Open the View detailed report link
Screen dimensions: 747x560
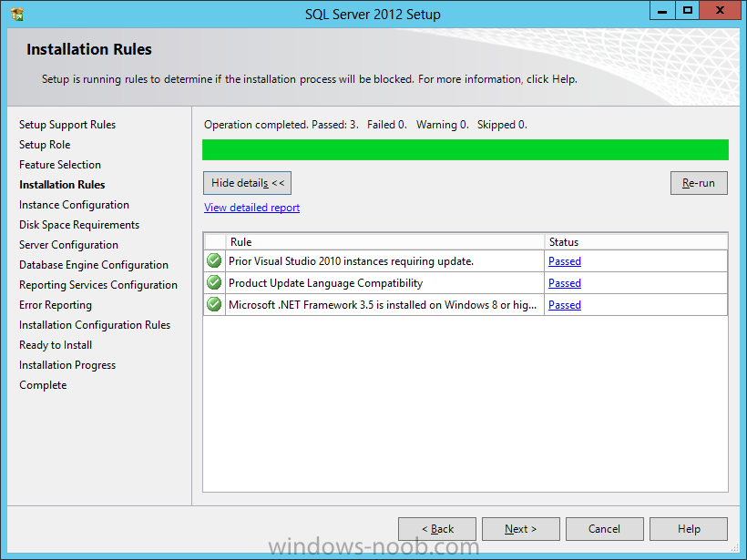pos(252,208)
